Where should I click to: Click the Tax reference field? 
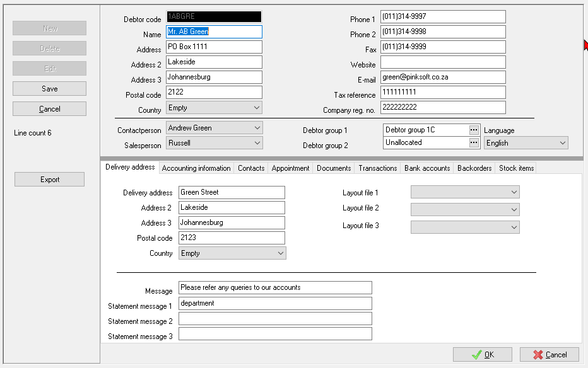point(443,92)
